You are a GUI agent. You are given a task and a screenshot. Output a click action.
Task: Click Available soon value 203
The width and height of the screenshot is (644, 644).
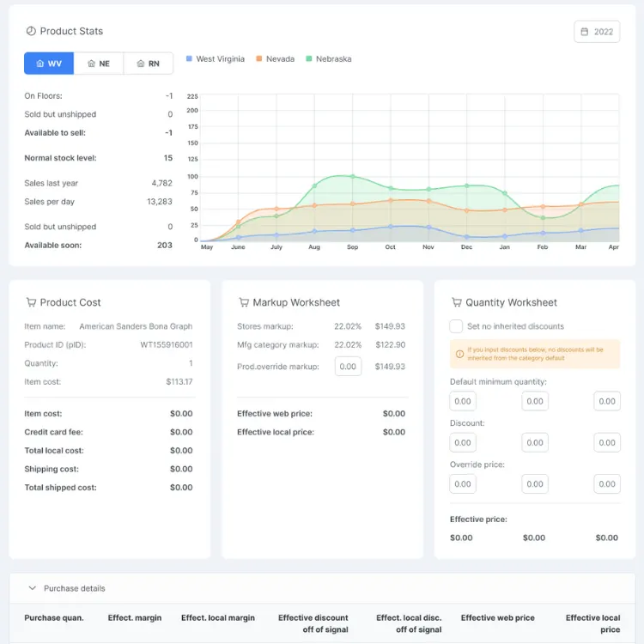pyautogui.click(x=165, y=246)
